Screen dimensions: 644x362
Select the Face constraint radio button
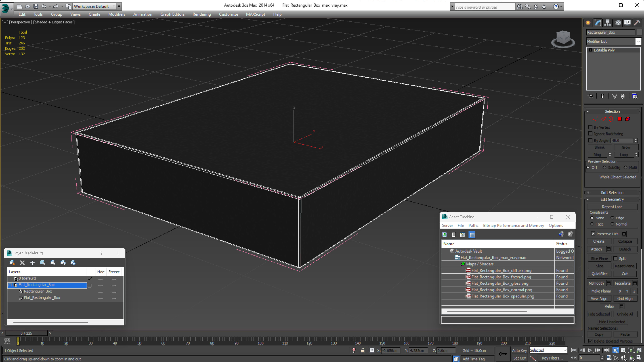tap(592, 224)
